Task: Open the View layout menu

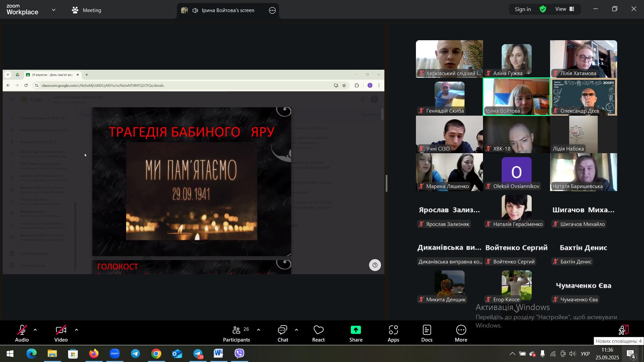Action: coord(565,9)
